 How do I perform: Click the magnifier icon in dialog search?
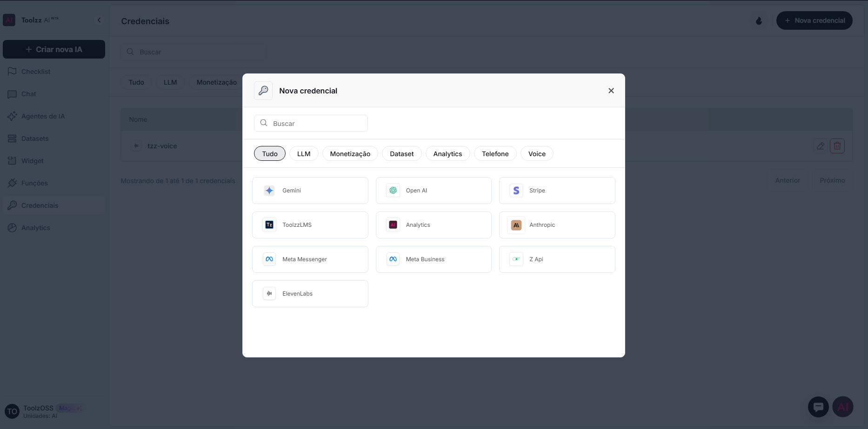[x=264, y=123]
